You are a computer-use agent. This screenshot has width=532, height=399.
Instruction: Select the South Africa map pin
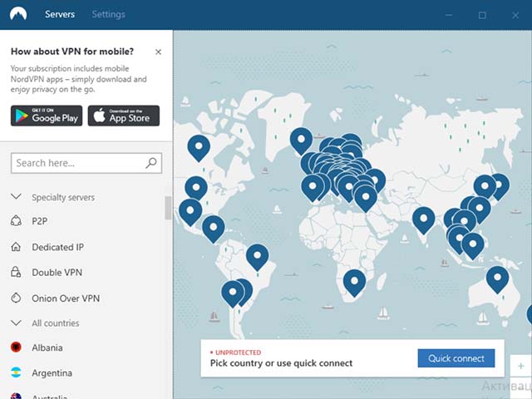click(x=355, y=283)
